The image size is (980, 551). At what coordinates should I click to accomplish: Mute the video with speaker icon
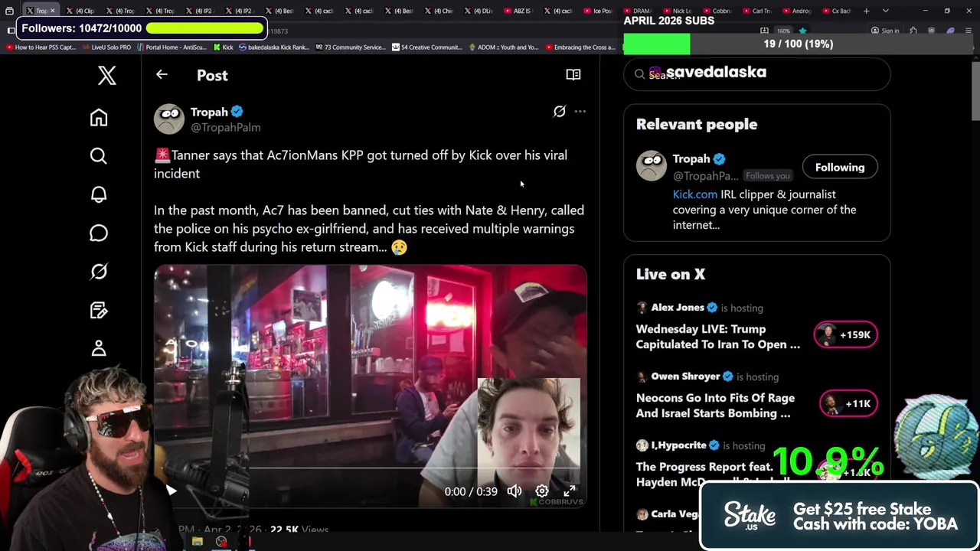514,491
